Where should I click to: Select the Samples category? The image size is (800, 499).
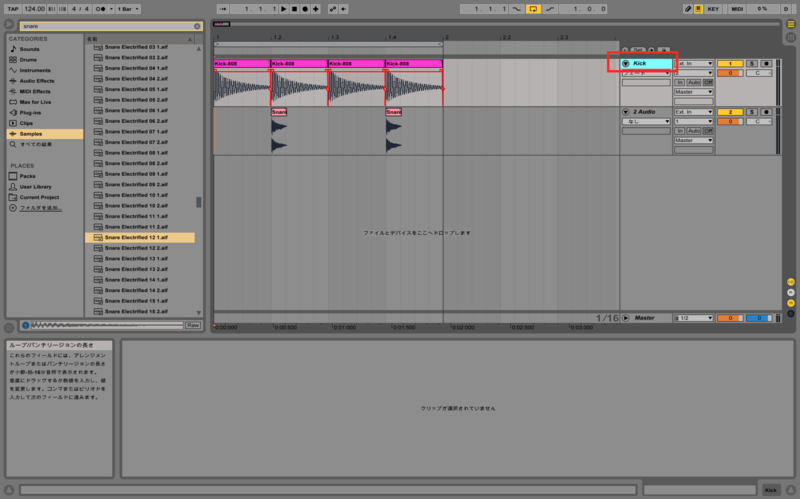(44, 134)
